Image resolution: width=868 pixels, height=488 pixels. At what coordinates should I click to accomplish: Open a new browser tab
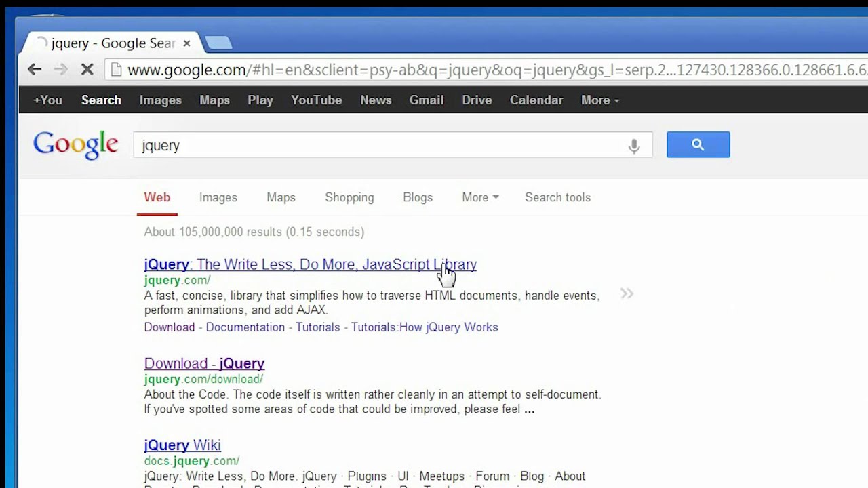point(218,43)
